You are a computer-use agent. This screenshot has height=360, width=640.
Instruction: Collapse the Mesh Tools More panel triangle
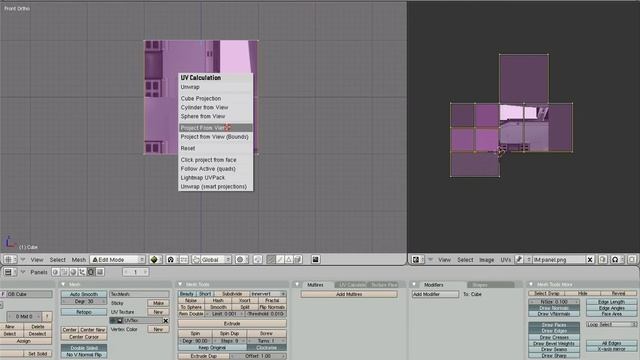[531, 284]
